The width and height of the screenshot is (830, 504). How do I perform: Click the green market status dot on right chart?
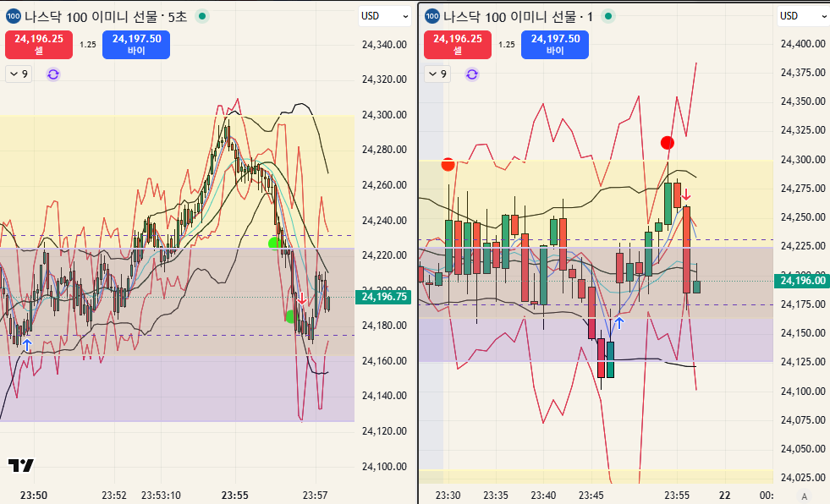point(608,16)
